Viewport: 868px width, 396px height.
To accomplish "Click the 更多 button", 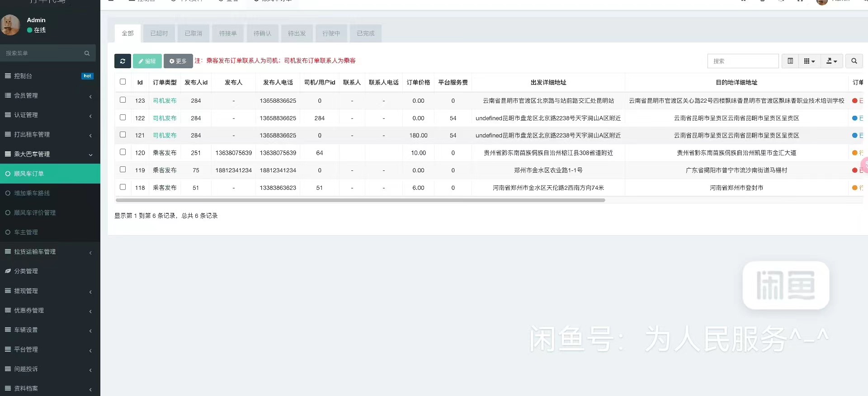I will point(178,61).
